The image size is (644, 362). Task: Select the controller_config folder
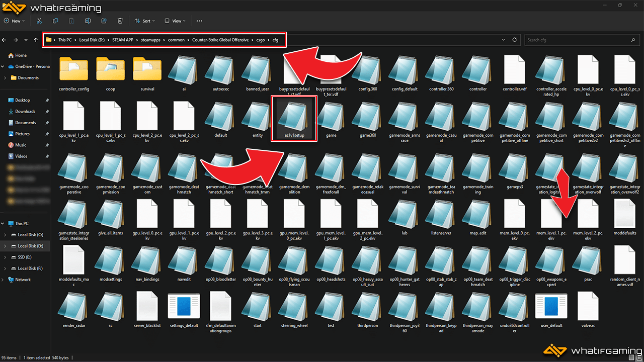tap(74, 74)
